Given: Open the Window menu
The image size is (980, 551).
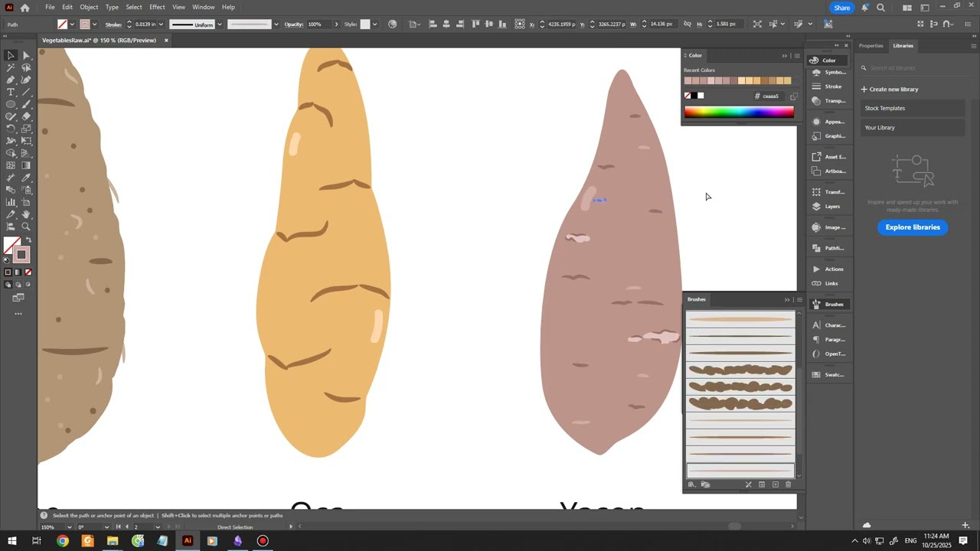Looking at the screenshot, I should (204, 7).
